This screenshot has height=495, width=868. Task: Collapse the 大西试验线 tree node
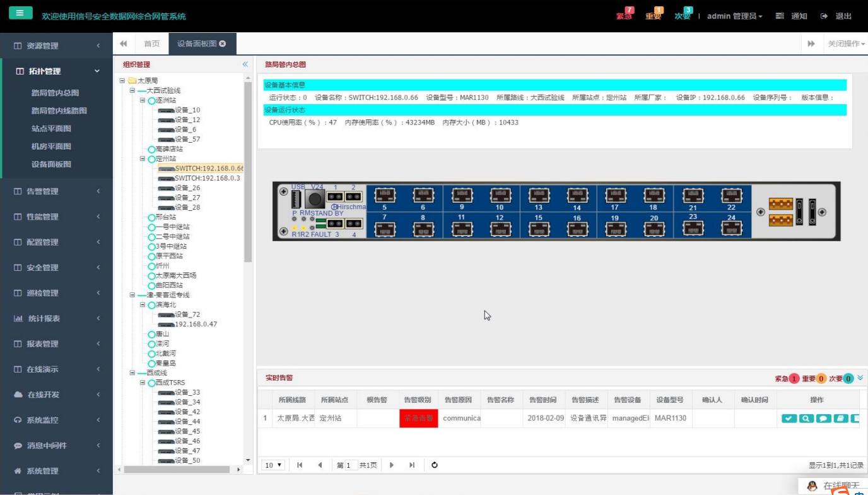[132, 90]
